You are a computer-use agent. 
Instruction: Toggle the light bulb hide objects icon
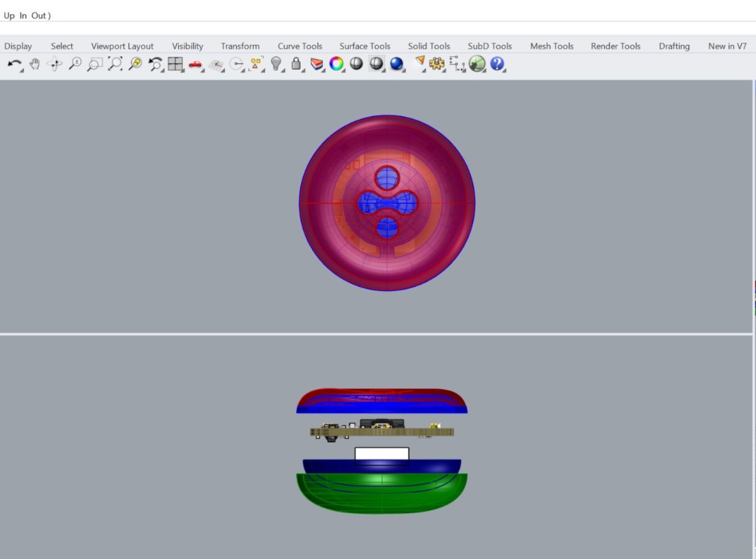pos(275,64)
